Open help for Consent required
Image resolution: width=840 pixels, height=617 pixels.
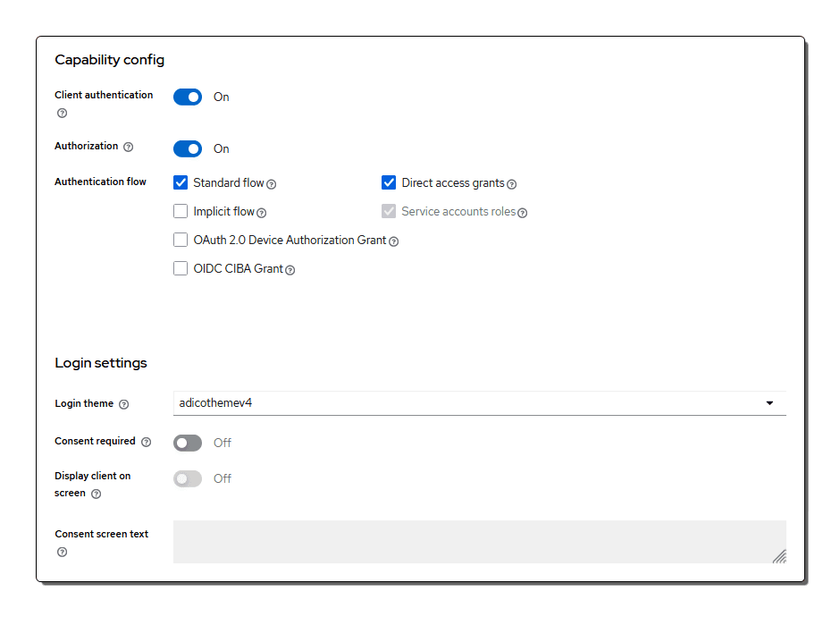147,442
